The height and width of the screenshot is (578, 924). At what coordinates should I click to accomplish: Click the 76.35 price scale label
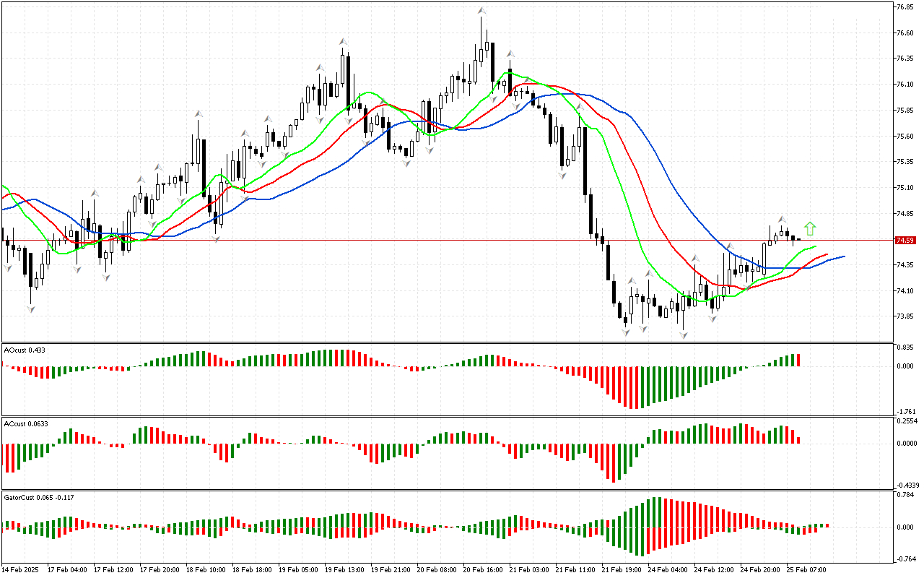coord(905,59)
